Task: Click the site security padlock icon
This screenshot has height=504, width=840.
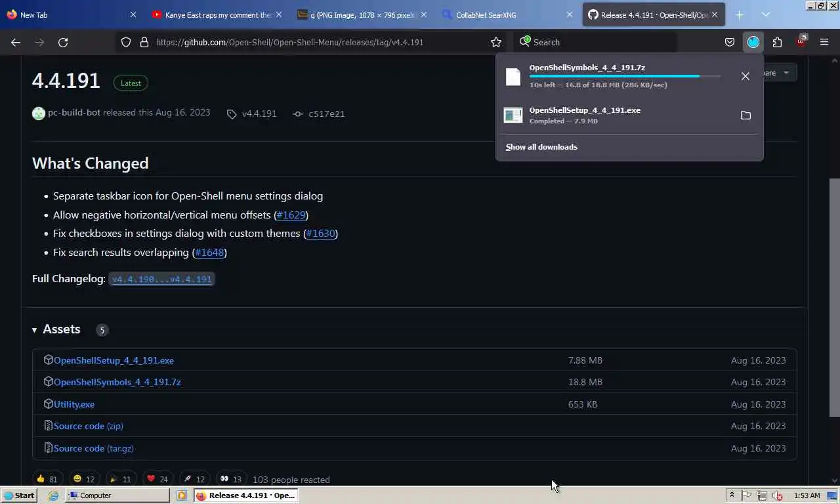Action: click(144, 42)
